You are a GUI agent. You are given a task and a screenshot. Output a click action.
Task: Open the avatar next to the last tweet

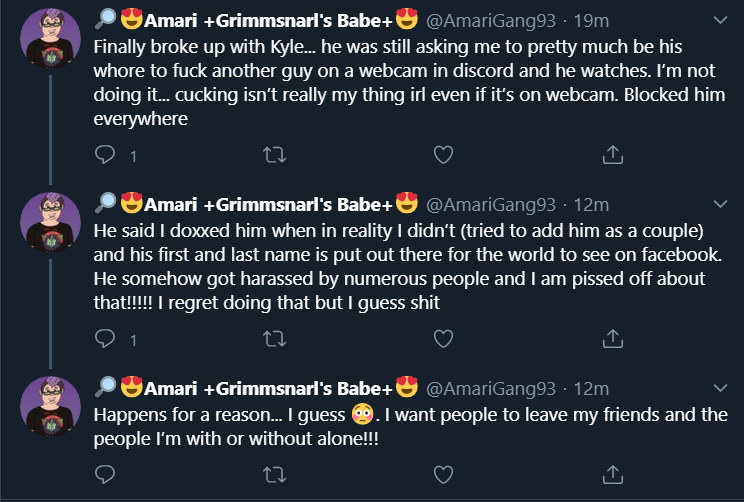(50, 406)
